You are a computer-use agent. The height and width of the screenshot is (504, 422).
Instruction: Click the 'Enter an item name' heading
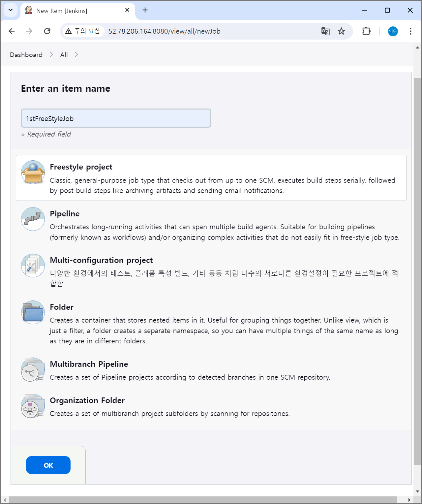[x=66, y=88]
